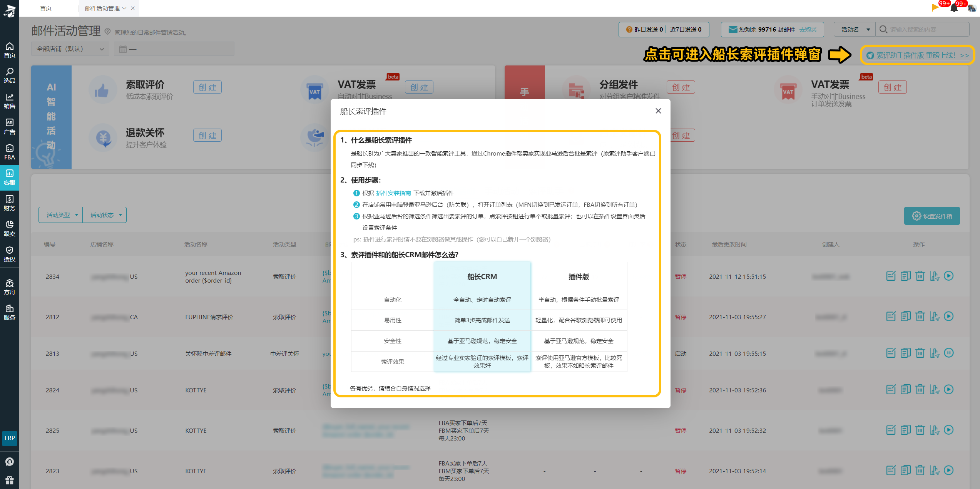The height and width of the screenshot is (489, 980).
Task: Click 创建 button for 退款关怀
Action: coord(207,135)
